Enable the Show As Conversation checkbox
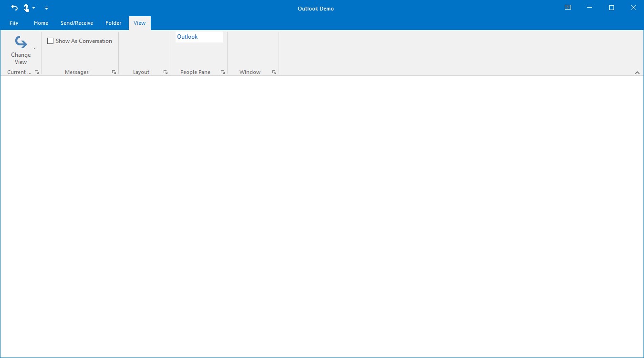This screenshot has width=644, height=358. click(x=51, y=41)
